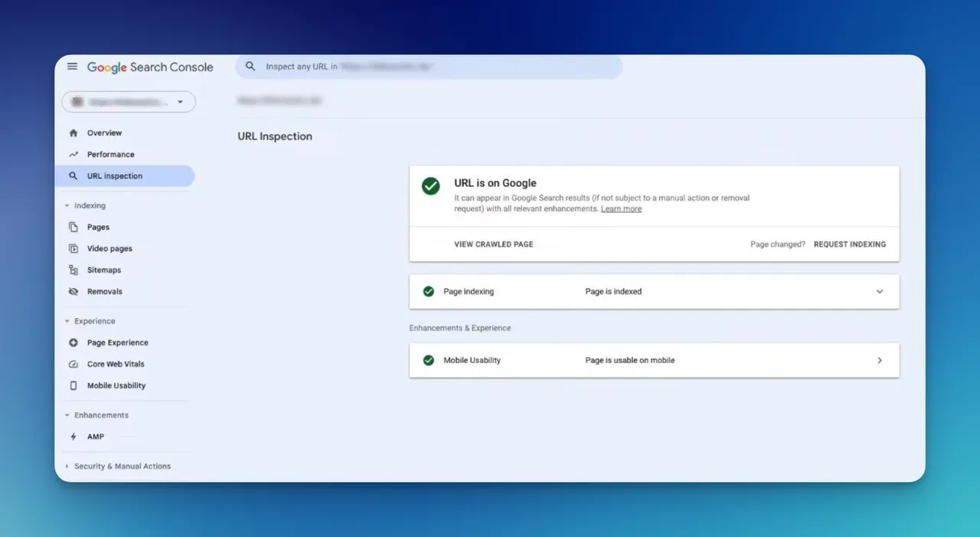Click the Overview home icon
980x537 pixels.
(73, 133)
